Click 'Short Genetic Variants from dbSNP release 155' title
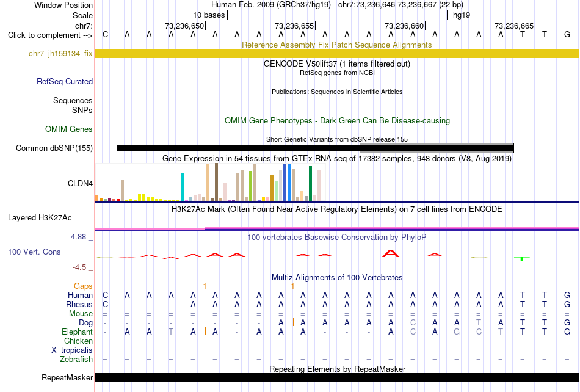 click(337, 139)
